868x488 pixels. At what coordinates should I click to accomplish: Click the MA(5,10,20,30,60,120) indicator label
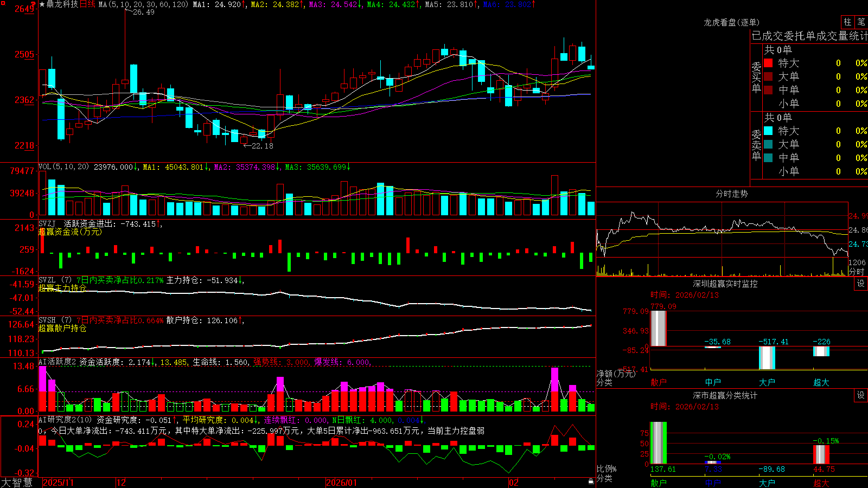pos(143,4)
